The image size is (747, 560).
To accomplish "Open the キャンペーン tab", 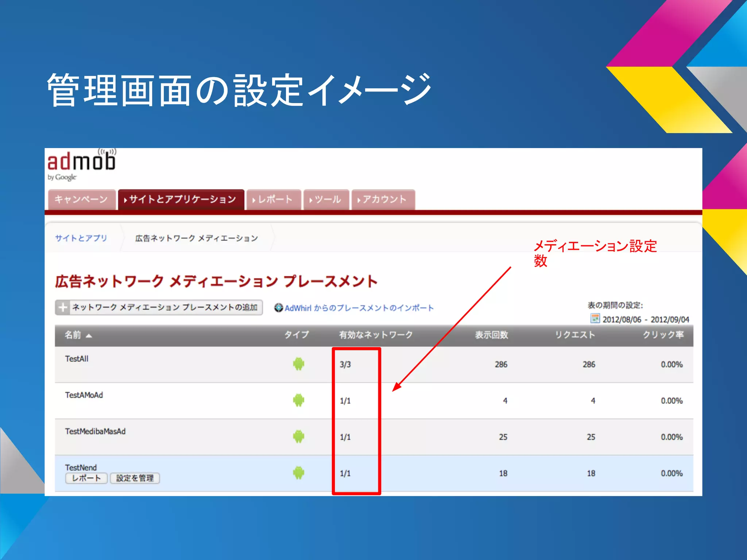I will coord(82,199).
